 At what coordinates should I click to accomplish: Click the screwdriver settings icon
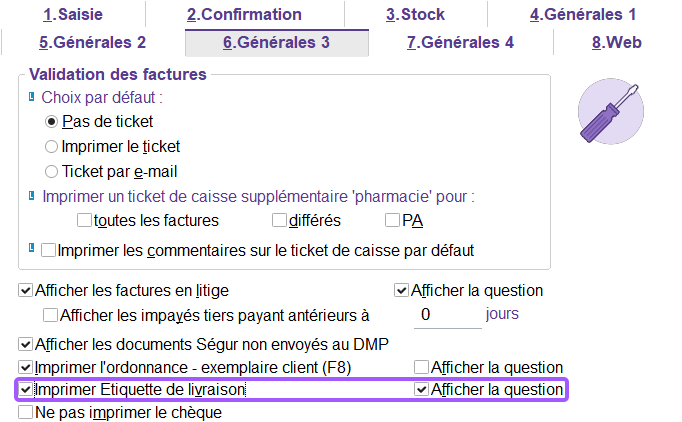click(610, 110)
